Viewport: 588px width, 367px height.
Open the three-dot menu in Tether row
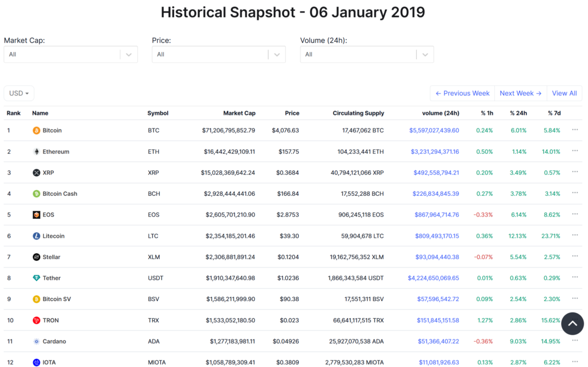575,277
